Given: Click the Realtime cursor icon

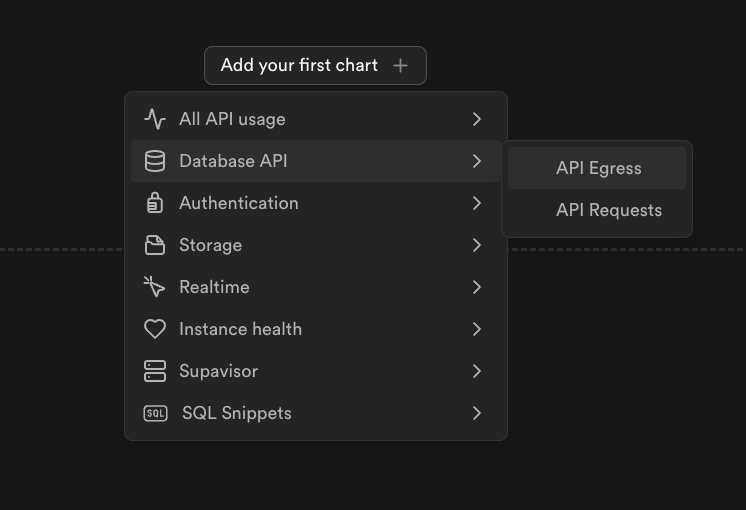Looking at the screenshot, I should click(155, 287).
